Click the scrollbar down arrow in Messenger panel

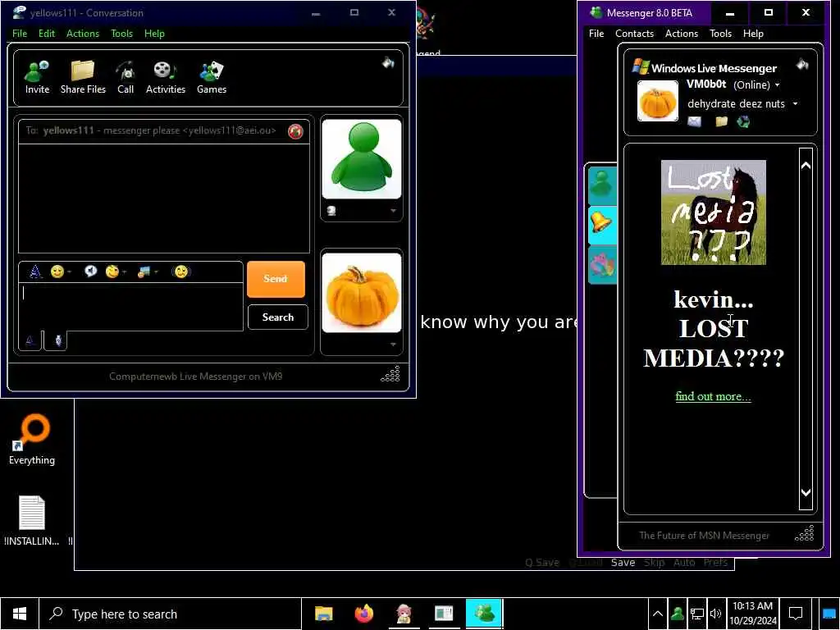click(x=806, y=492)
